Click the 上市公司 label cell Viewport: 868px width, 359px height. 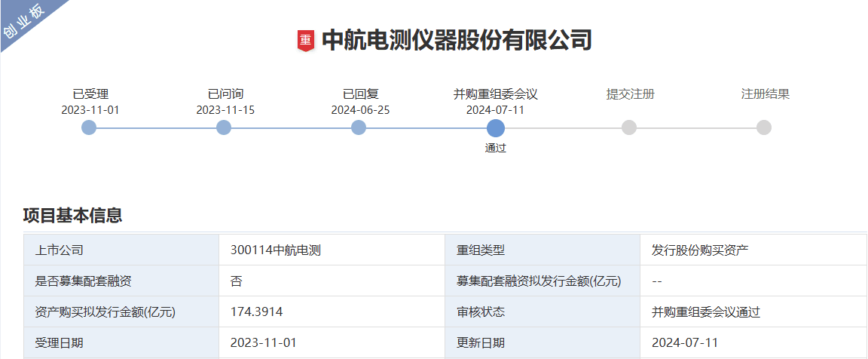[121, 250]
